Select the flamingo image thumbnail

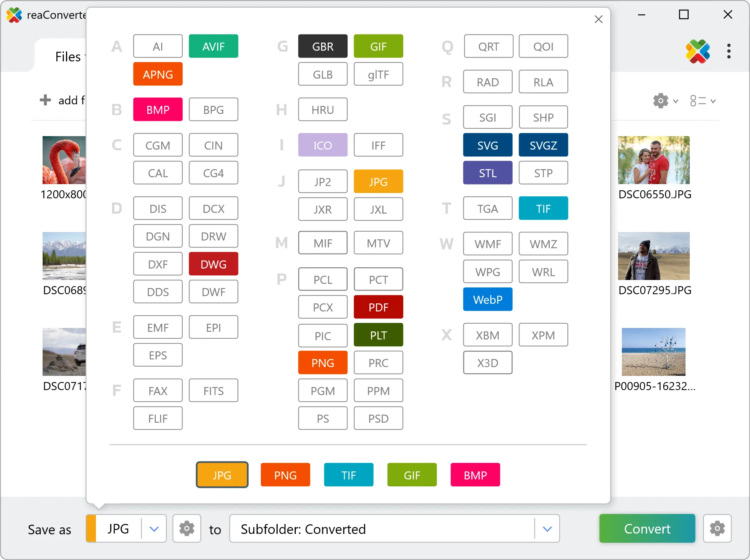pyautogui.click(x=64, y=160)
